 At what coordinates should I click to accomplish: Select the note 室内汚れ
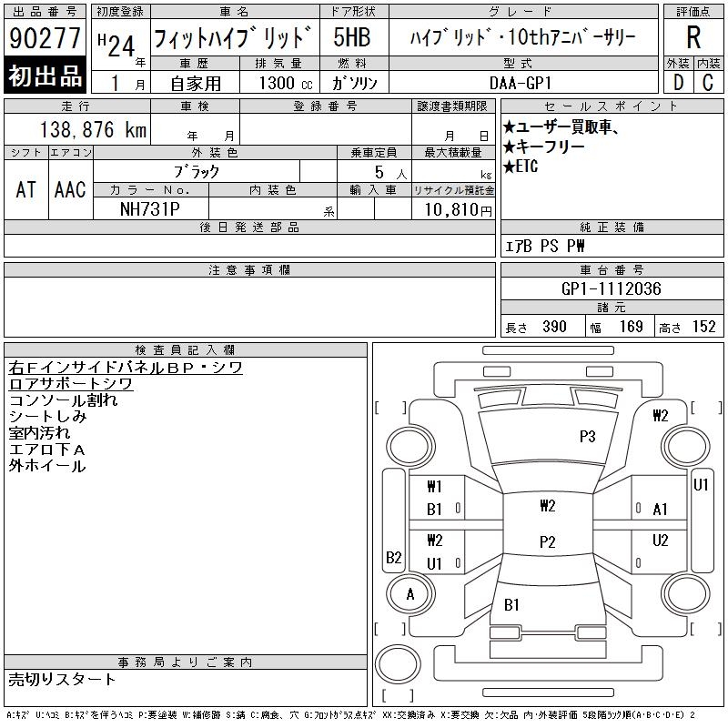click(39, 433)
